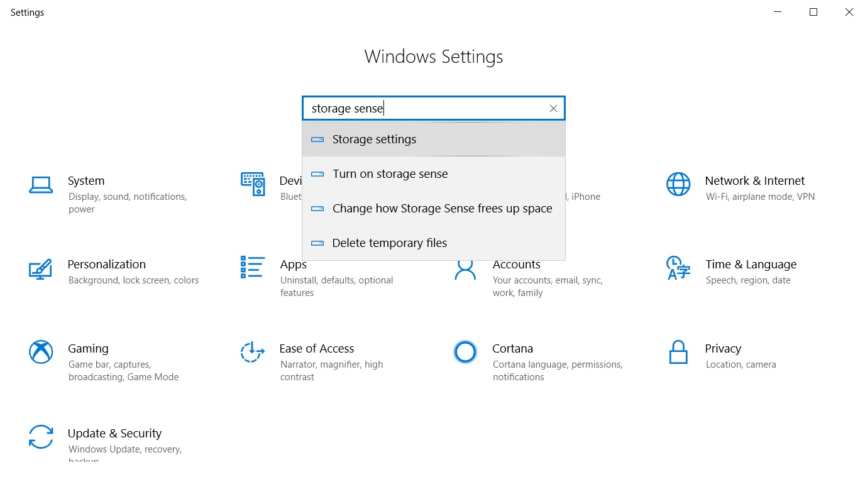
Task: Click 'Wi-Fi, airplane mode, VPN' text
Action: [760, 197]
